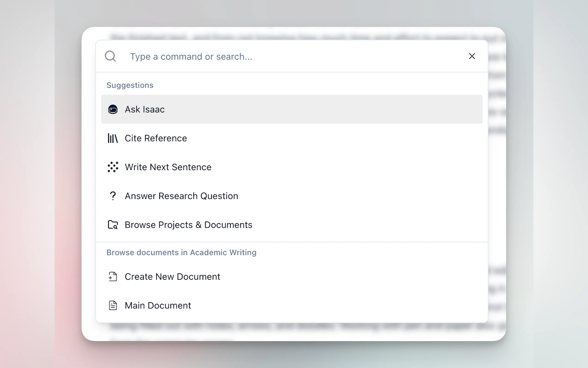Click the new document plus icon
Viewport: 588px width, 368px height.
tap(113, 276)
